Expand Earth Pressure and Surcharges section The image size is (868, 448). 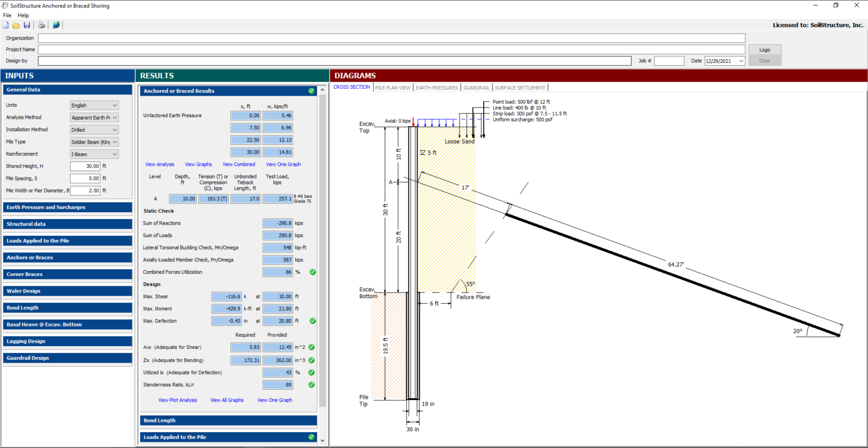(x=67, y=208)
